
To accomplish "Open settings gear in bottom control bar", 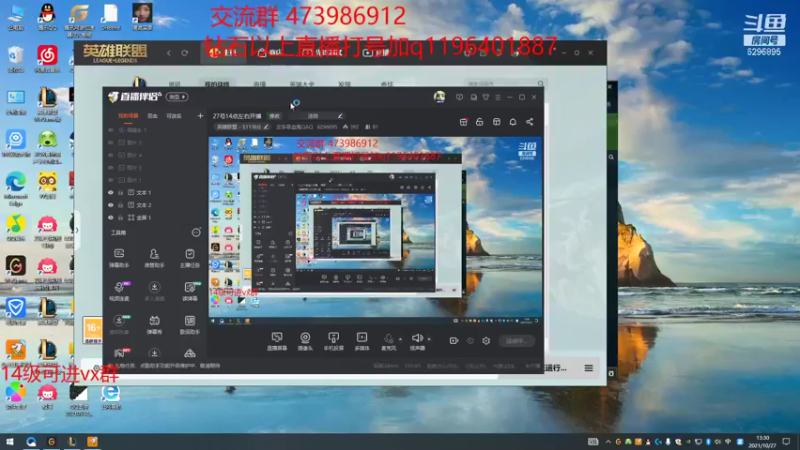I will (486, 341).
